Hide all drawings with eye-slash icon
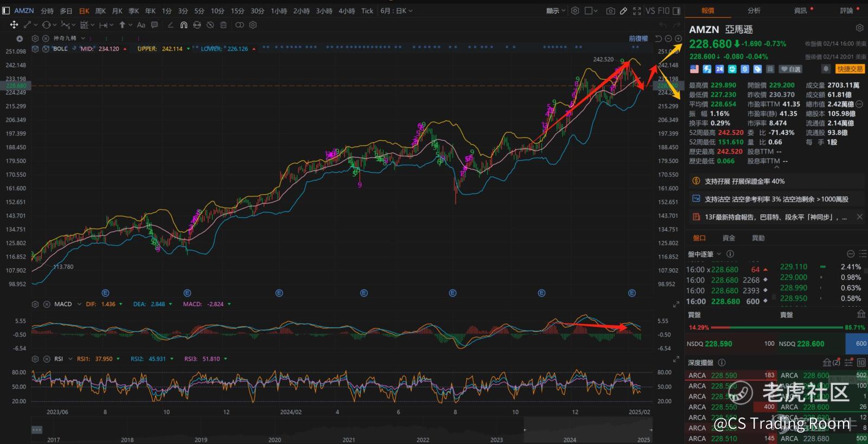This screenshot has height=444, width=868. [x=210, y=25]
